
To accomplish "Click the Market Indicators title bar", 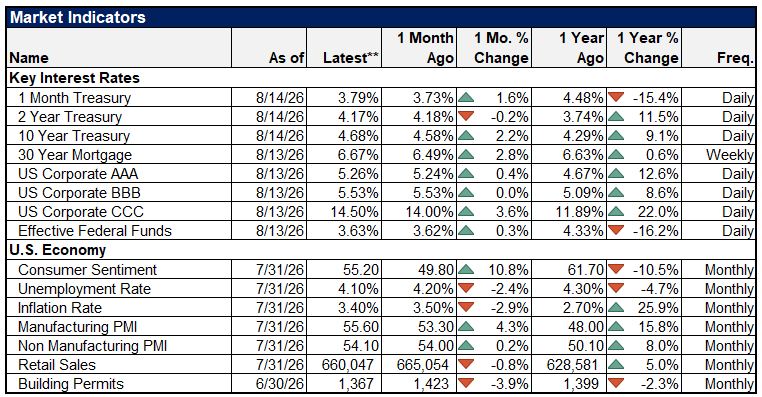I will (x=381, y=17).
